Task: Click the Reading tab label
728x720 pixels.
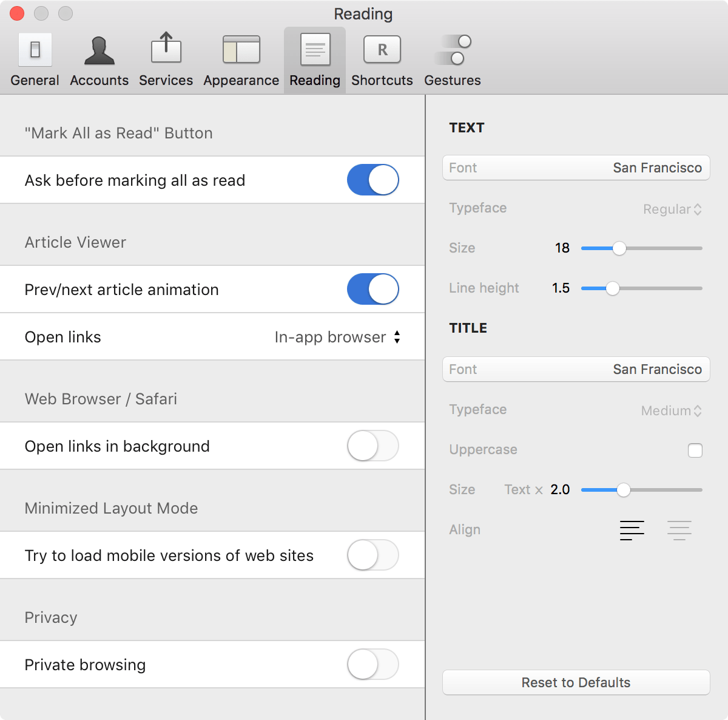Action: pos(315,80)
